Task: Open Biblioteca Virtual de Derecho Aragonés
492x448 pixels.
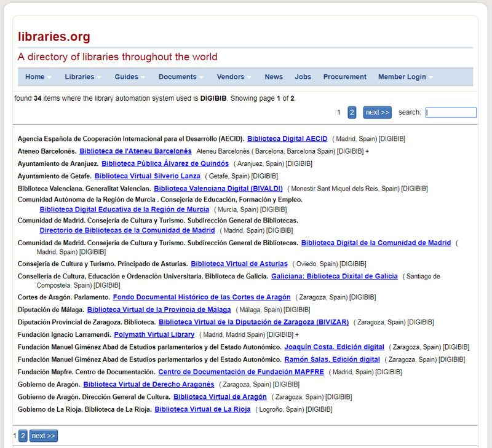Action: click(x=149, y=384)
